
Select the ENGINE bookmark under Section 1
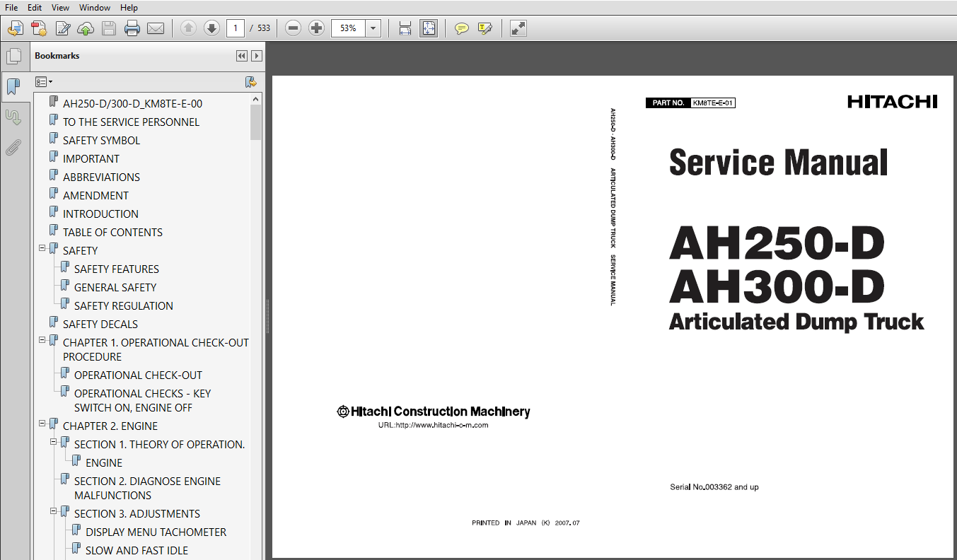(104, 463)
